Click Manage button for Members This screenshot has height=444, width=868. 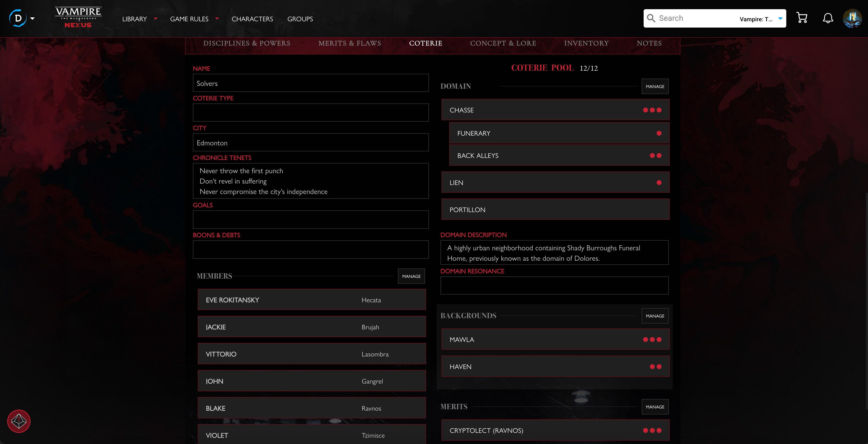[x=411, y=276]
